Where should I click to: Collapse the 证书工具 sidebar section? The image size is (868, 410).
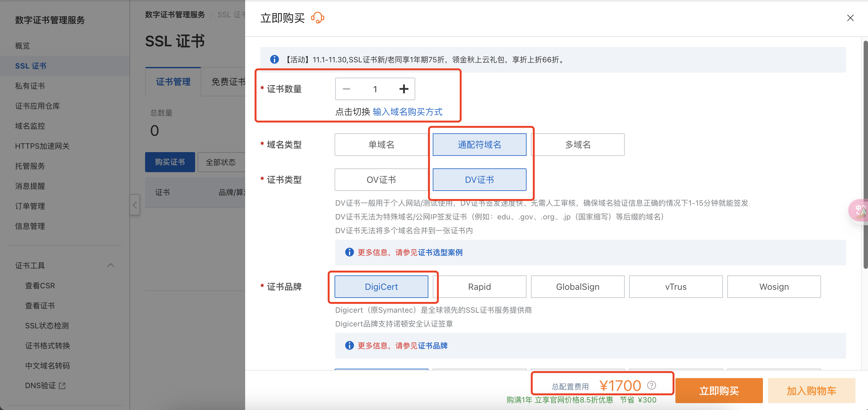click(x=110, y=265)
